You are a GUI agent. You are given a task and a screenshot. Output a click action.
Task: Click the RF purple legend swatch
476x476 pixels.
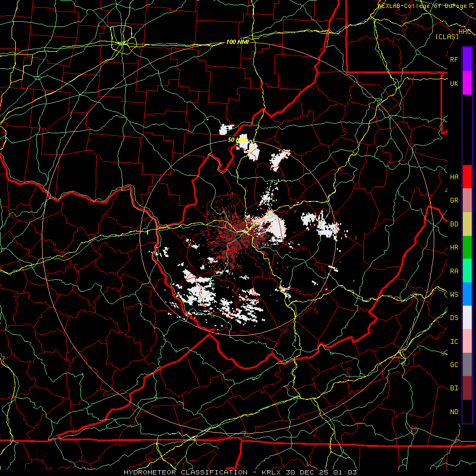467,59
